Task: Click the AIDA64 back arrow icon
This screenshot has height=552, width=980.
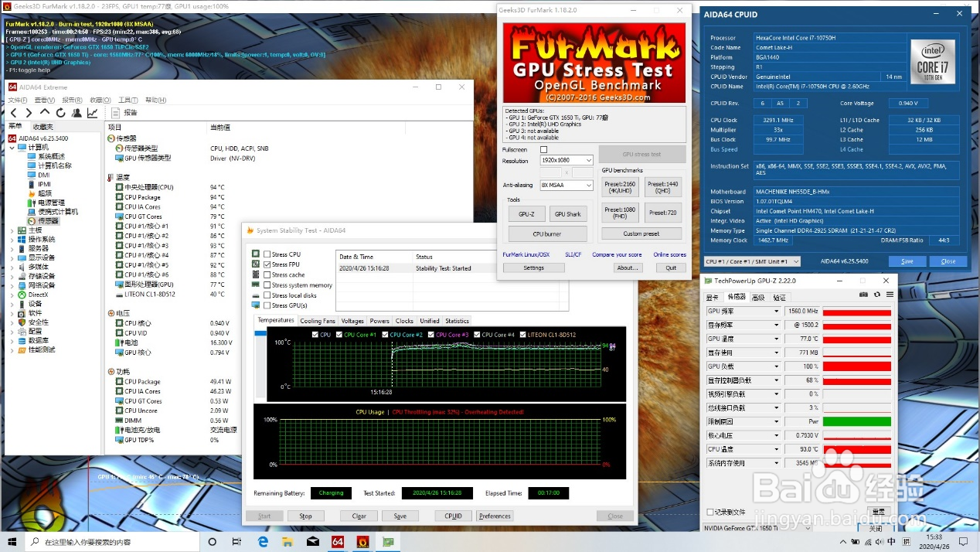Action: click(14, 113)
